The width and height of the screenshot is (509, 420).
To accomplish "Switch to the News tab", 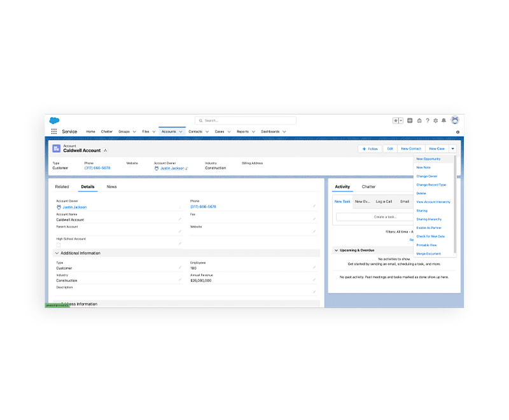I will point(112,186).
